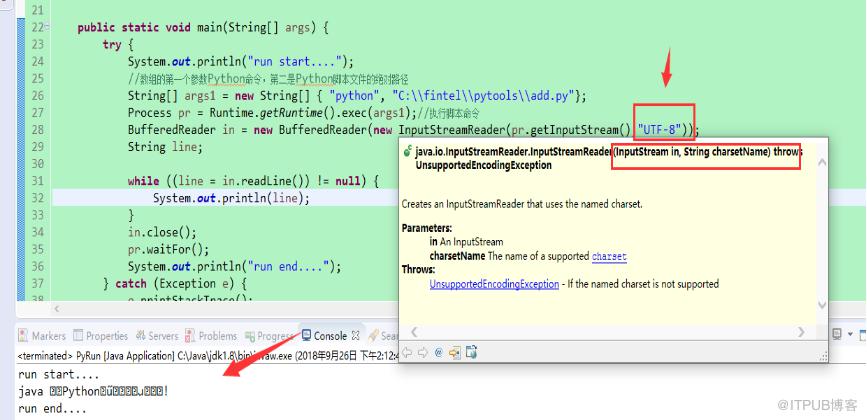Click the Javadoc popup horizontal scroll left arrow
Image resolution: width=867 pixels, height=420 pixels.
(414, 332)
